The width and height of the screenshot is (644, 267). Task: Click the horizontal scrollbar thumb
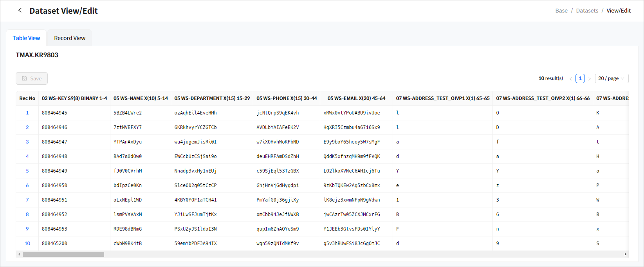pyautogui.click(x=63, y=254)
